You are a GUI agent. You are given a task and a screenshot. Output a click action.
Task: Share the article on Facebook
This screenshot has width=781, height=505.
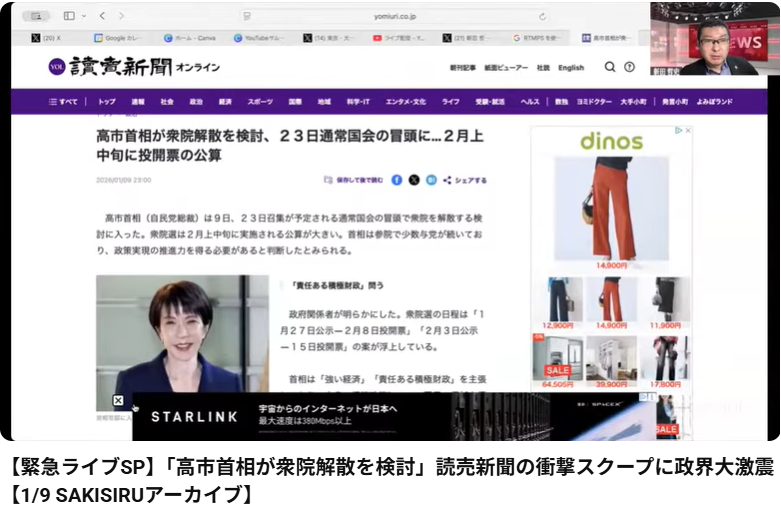(397, 180)
